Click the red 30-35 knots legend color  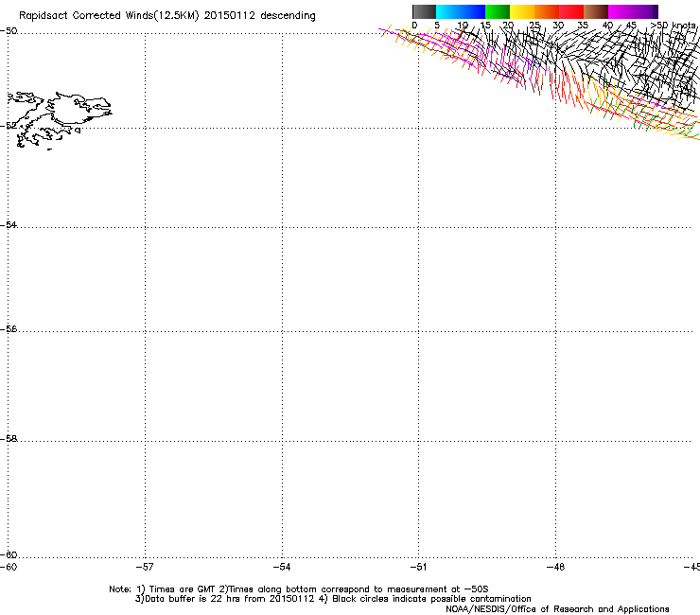point(571,11)
